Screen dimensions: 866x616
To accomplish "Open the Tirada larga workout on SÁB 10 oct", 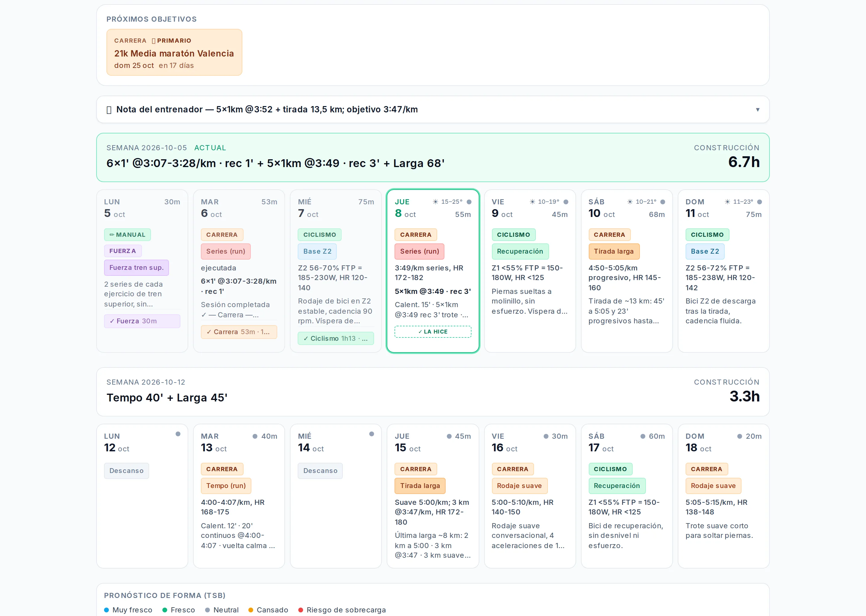I will point(614,252).
